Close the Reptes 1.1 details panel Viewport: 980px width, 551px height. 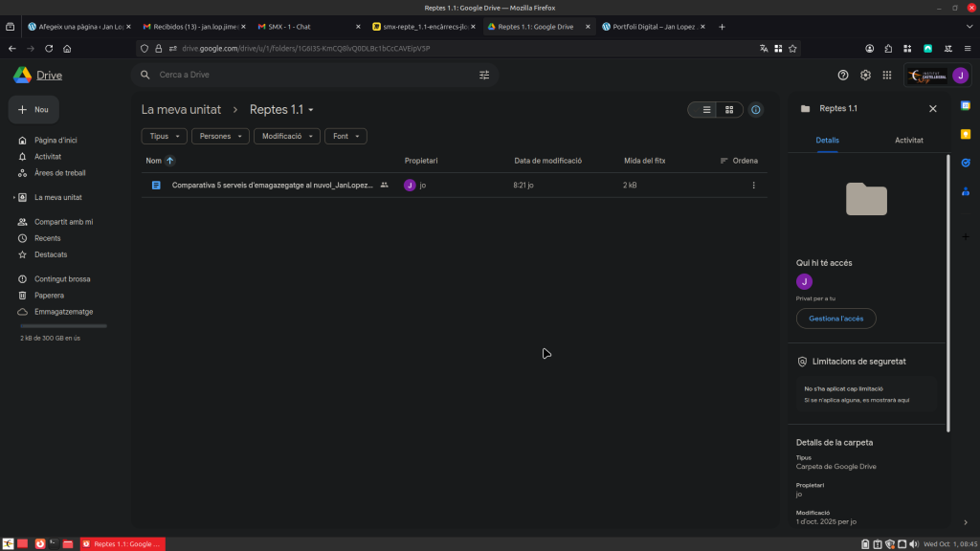point(933,109)
